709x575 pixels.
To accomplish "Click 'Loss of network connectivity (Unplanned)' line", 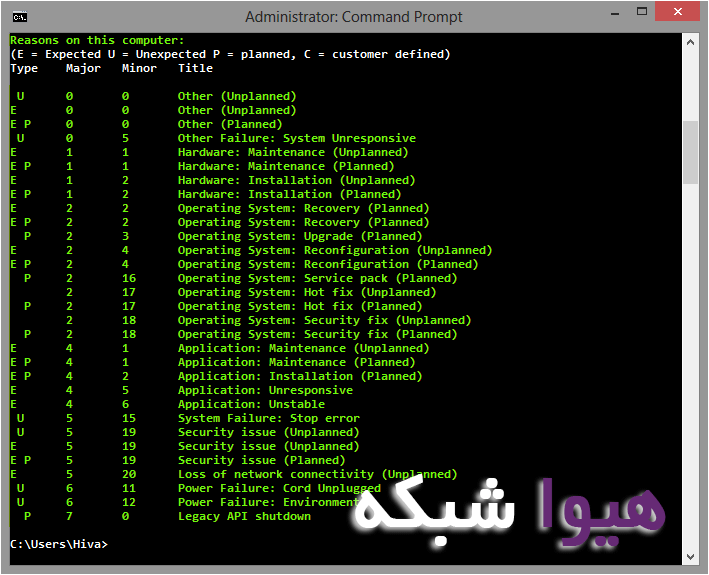I will pyautogui.click(x=317, y=474).
